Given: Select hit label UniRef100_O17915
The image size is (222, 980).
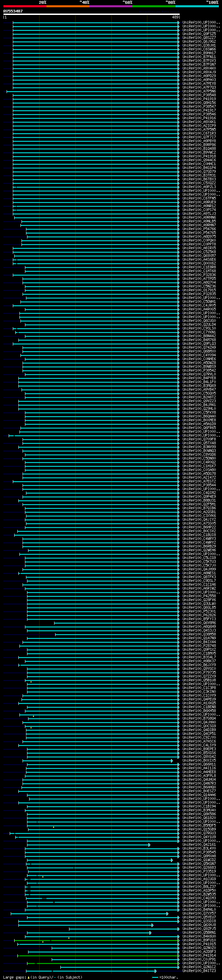Looking at the screenshot, I should (199, 290).
